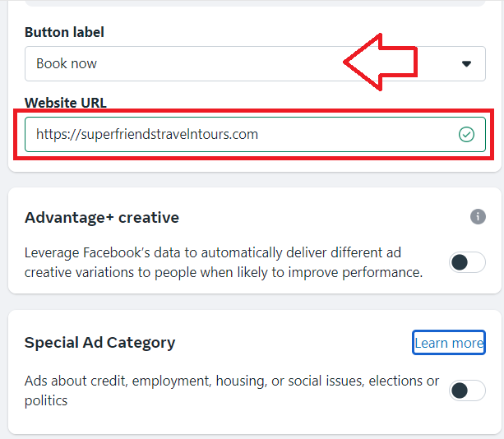
Task: Click the green checkmark in URL field
Action: click(466, 134)
